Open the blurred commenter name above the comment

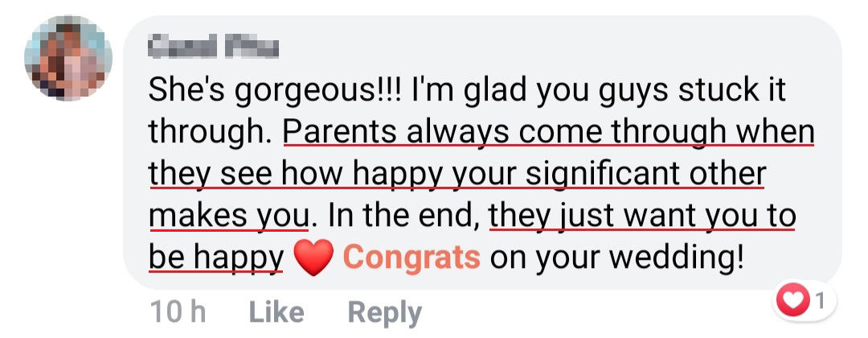click(x=213, y=48)
